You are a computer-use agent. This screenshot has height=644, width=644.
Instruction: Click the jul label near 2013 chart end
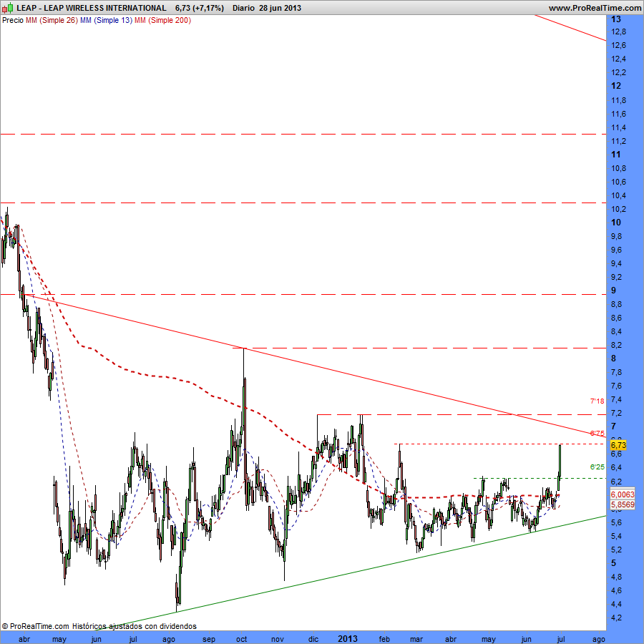point(560,639)
